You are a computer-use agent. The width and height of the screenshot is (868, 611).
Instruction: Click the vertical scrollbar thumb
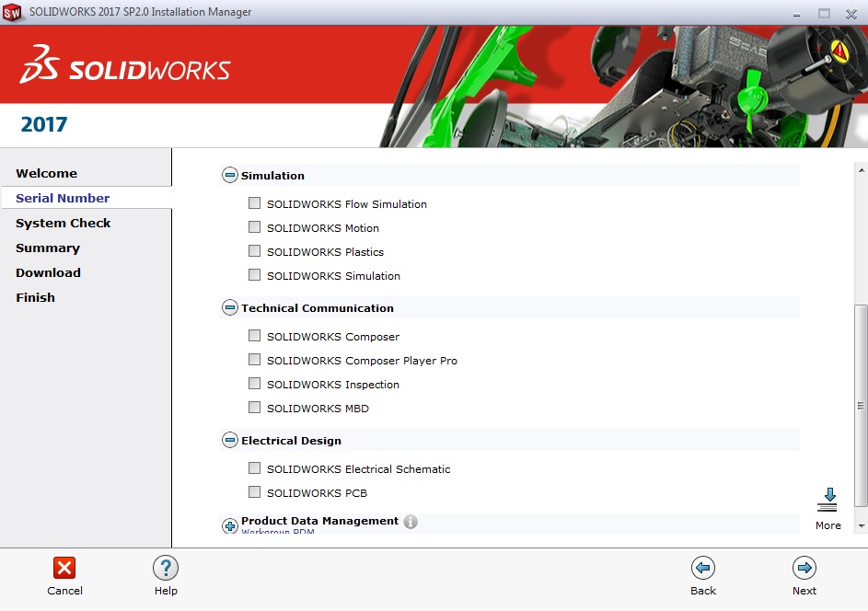pyautogui.click(x=861, y=406)
